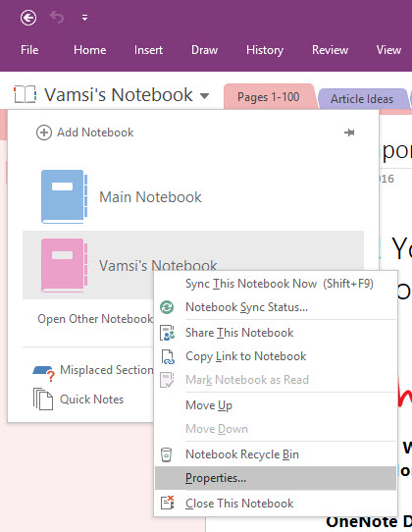Click the green sync status icon
The image size is (412, 532).
(x=167, y=307)
